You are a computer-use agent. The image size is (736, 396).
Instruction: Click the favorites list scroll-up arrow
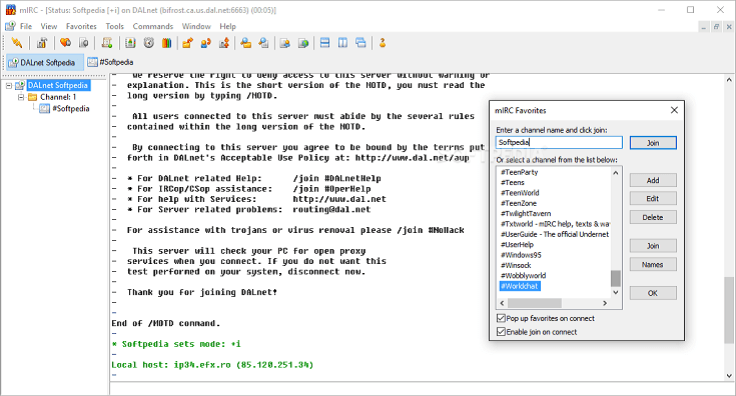[616, 173]
